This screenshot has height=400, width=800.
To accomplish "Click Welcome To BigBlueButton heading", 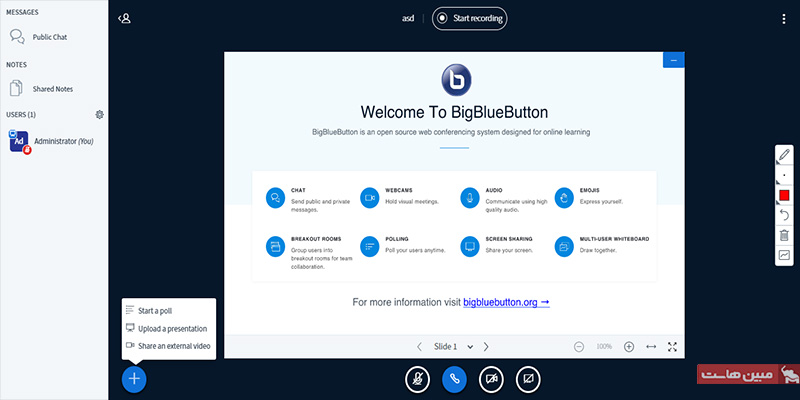I will (455, 112).
